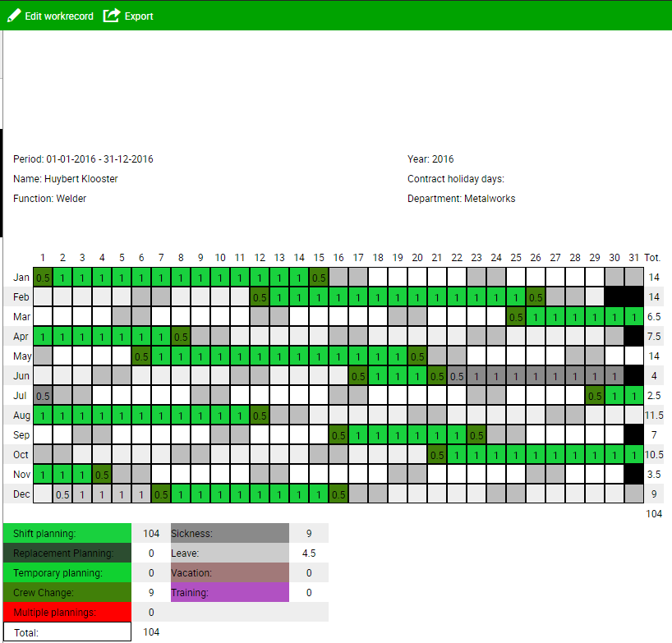Click the 0.5 cell on January 1
This screenshot has height=643, width=672.
pyautogui.click(x=43, y=278)
